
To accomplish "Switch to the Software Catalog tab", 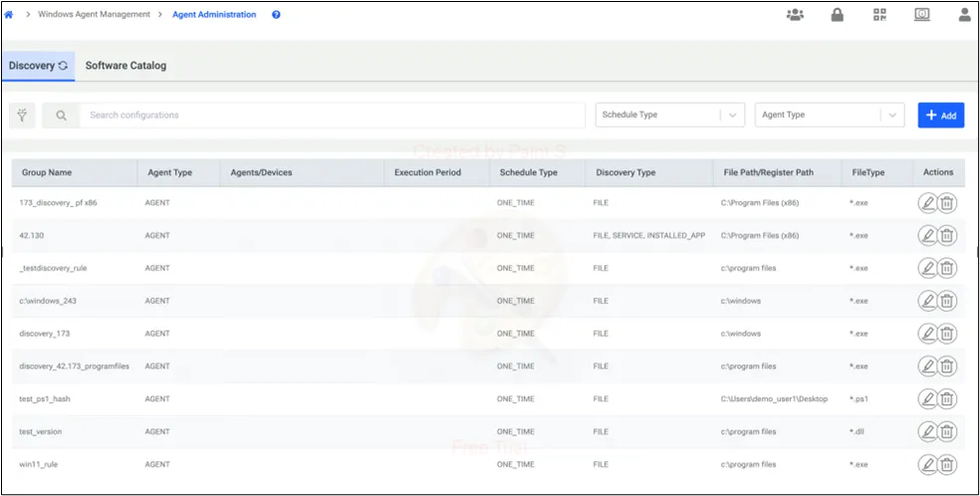I will point(125,66).
